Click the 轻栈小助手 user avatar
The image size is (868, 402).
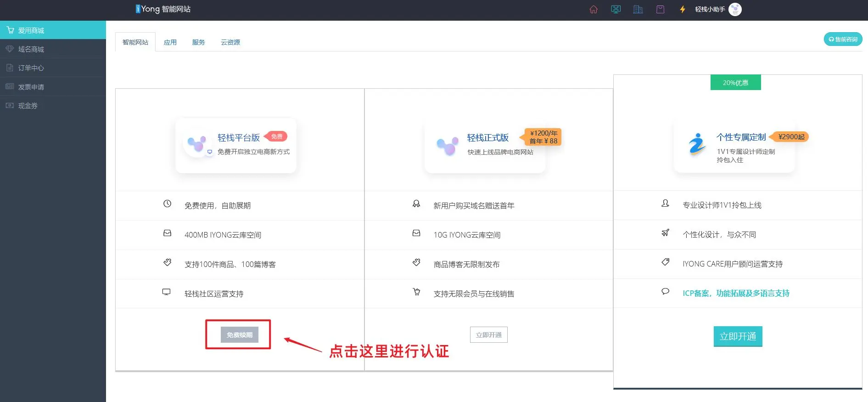735,10
